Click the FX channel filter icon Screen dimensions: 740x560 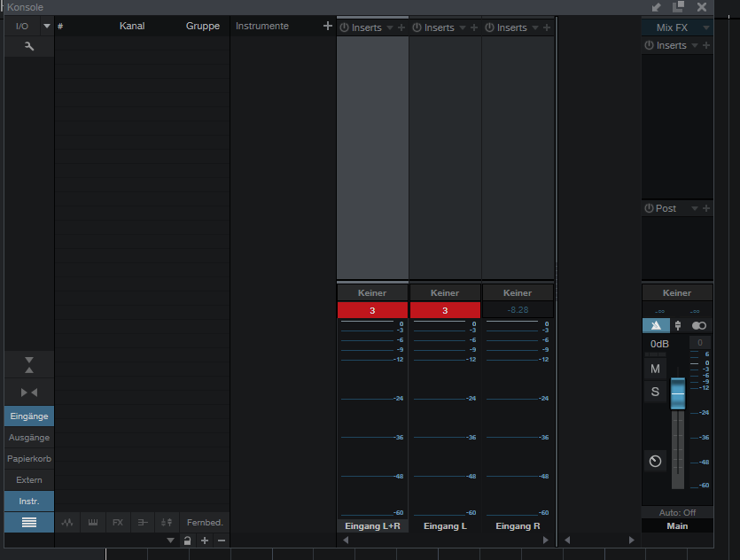(117, 523)
